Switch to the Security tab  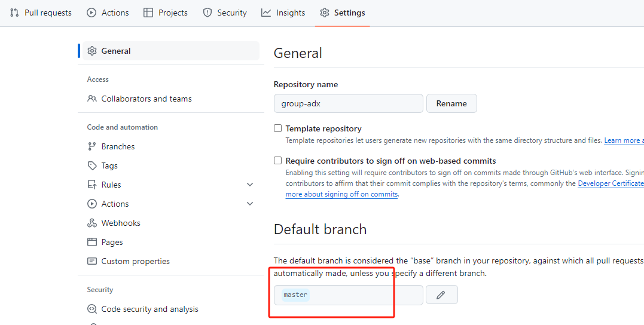225,13
